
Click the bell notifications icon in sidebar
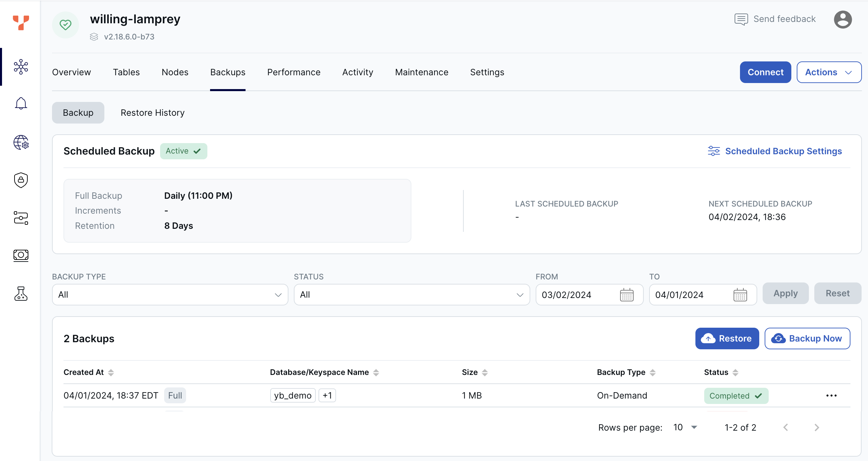coord(20,103)
